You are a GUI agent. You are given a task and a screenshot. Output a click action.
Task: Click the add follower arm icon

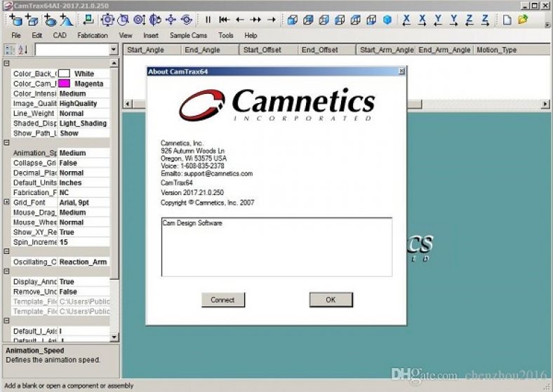pyautogui.click(x=88, y=20)
